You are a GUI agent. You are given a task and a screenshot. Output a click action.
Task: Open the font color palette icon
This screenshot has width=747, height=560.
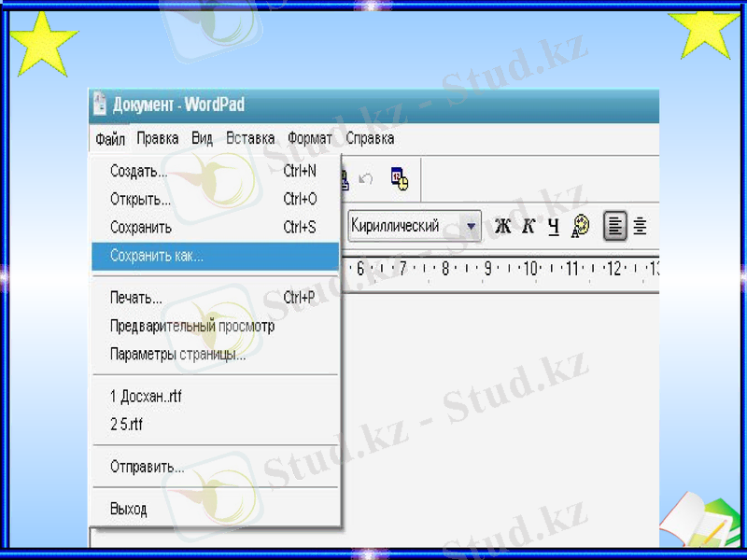(581, 226)
